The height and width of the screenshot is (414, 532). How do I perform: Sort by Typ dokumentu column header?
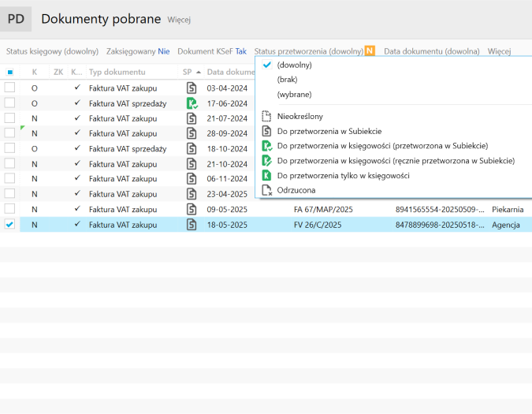click(117, 72)
